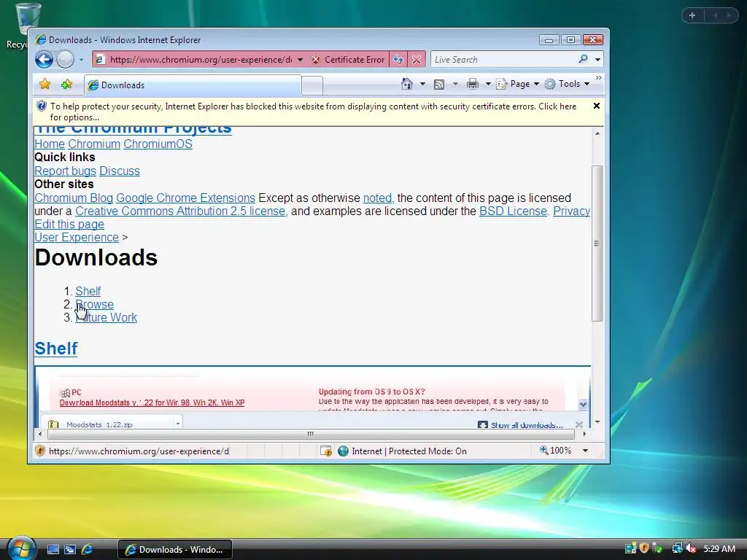Expand the Home button dropdown
The image size is (747, 560).
422,85
